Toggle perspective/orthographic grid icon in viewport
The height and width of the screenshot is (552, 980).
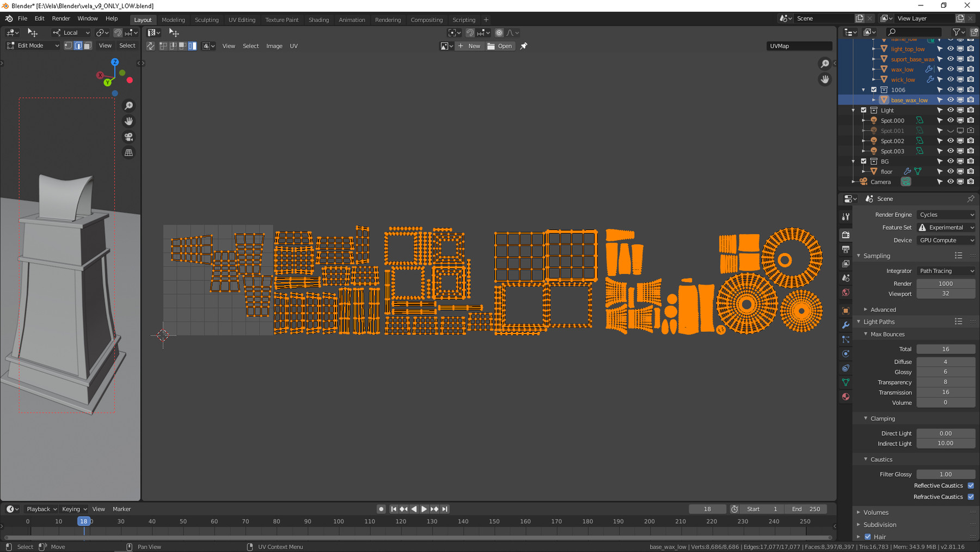point(129,153)
